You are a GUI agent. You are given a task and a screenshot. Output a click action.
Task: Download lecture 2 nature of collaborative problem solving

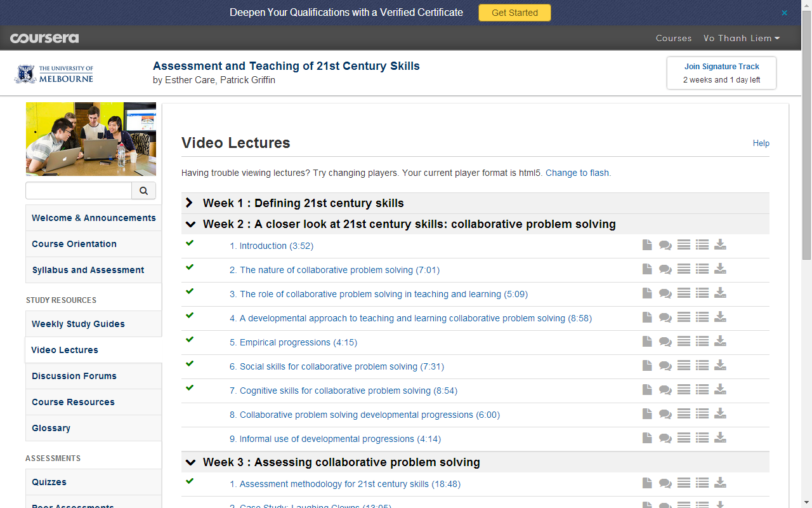pos(720,269)
